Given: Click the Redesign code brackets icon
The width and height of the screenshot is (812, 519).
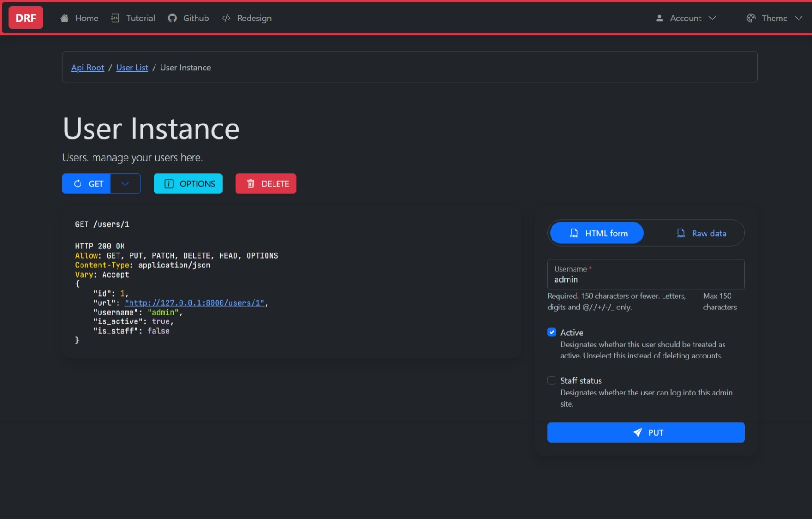Looking at the screenshot, I should 226,18.
